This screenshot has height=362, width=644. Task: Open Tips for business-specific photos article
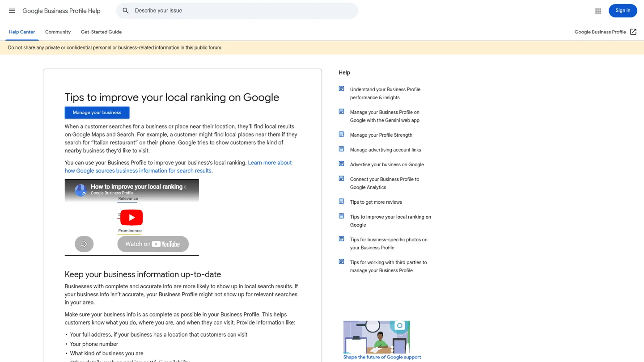389,244
